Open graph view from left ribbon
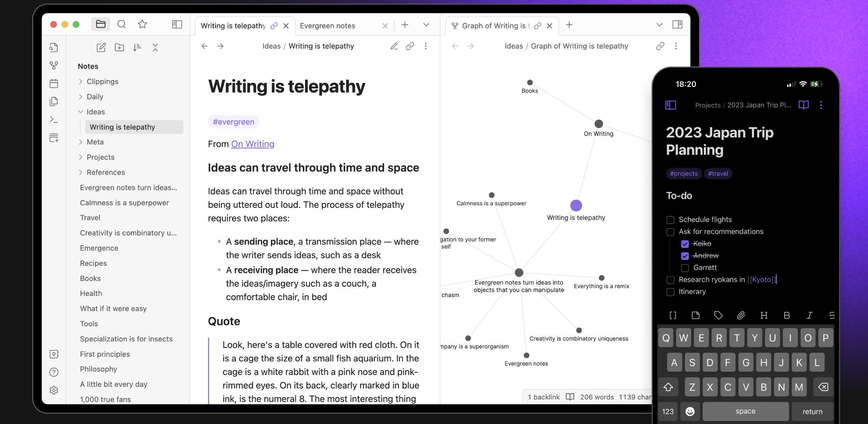This screenshot has height=424, width=868. click(54, 65)
